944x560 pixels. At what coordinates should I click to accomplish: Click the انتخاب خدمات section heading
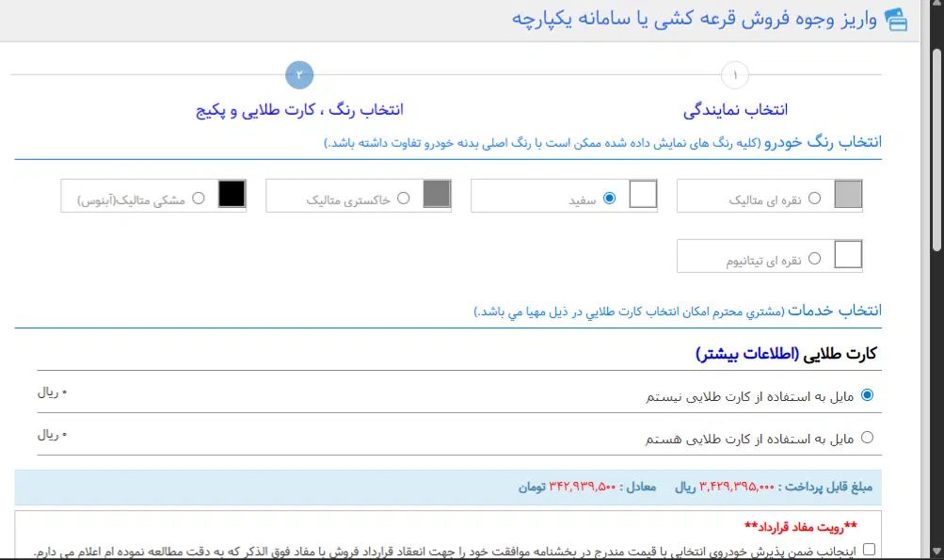pyautogui.click(x=835, y=311)
